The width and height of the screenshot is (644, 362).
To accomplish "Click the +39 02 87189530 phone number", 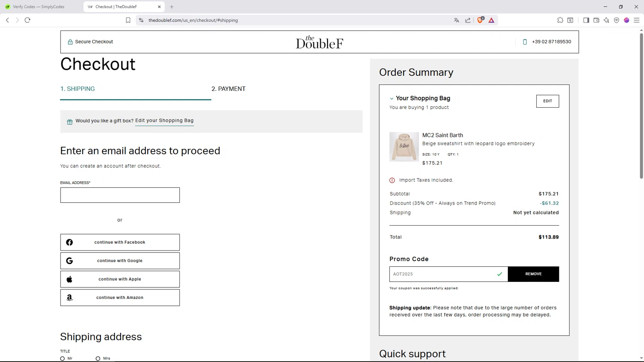I will pos(551,42).
